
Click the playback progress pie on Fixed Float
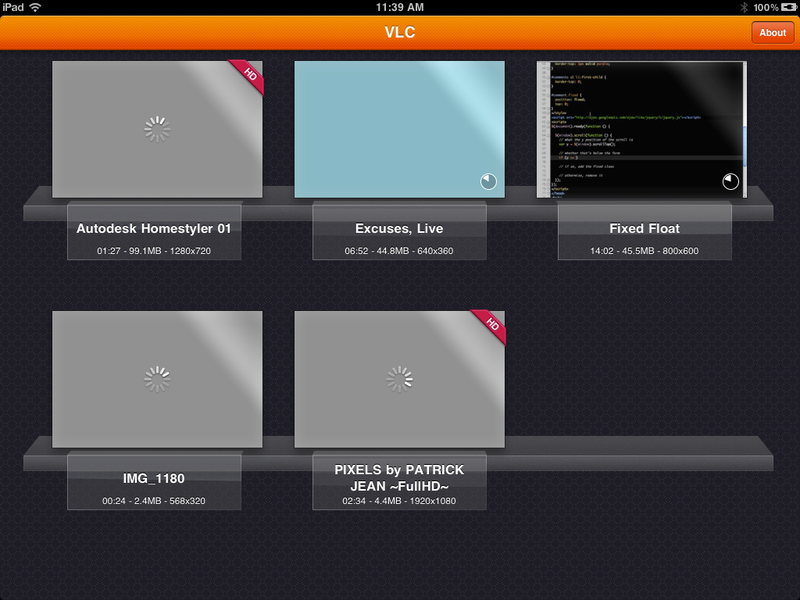point(730,181)
